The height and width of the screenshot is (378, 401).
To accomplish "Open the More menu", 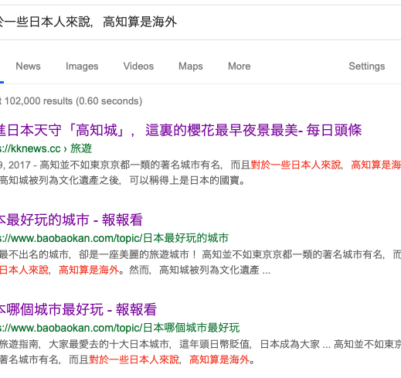I will (239, 66).
